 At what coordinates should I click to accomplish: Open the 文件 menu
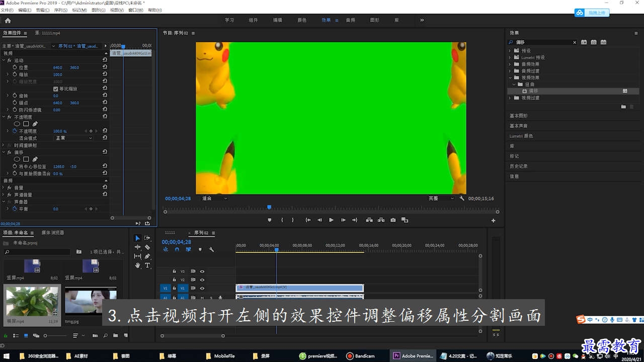pos(7,10)
